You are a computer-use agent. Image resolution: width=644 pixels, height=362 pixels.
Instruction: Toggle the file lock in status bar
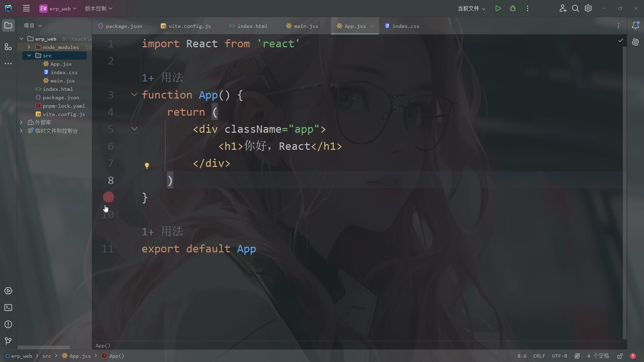pyautogui.click(x=620, y=356)
